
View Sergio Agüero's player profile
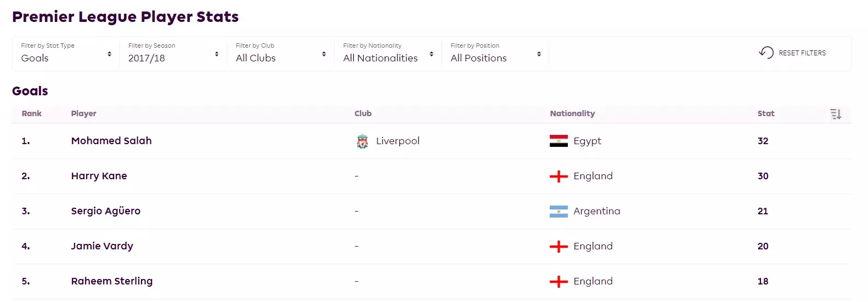click(105, 211)
